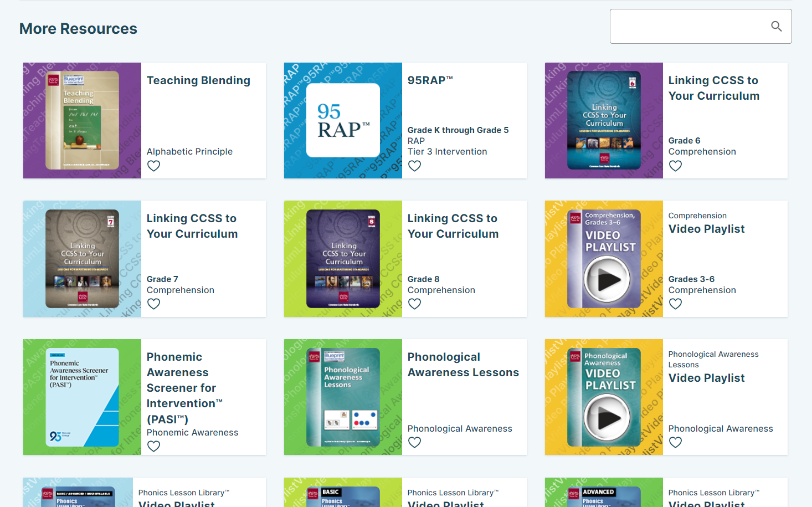The height and width of the screenshot is (507, 812).
Task: Open Grade 6 Linking CCSS cover image
Action: (x=604, y=120)
